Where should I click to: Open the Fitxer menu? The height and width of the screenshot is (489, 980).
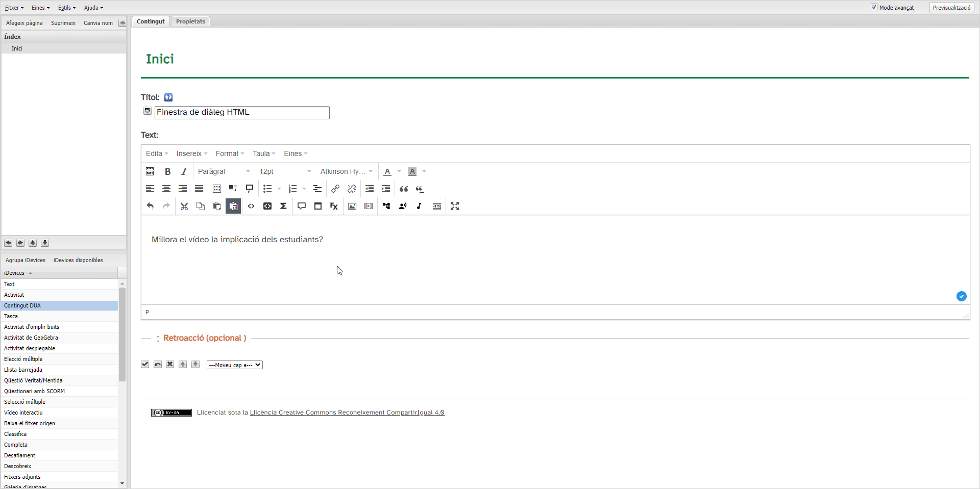(x=14, y=8)
